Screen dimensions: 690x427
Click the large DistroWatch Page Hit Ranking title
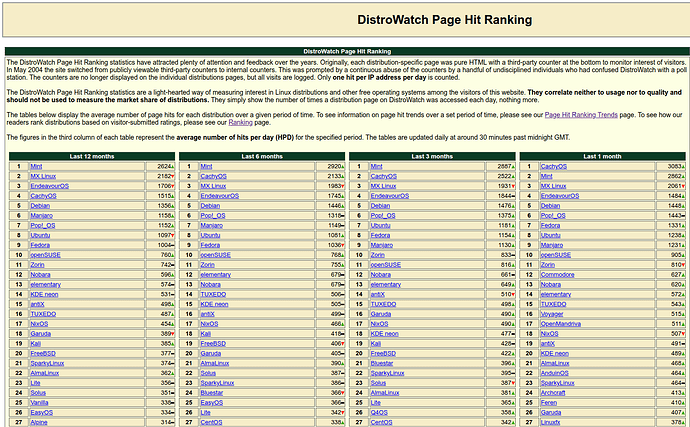(x=444, y=20)
